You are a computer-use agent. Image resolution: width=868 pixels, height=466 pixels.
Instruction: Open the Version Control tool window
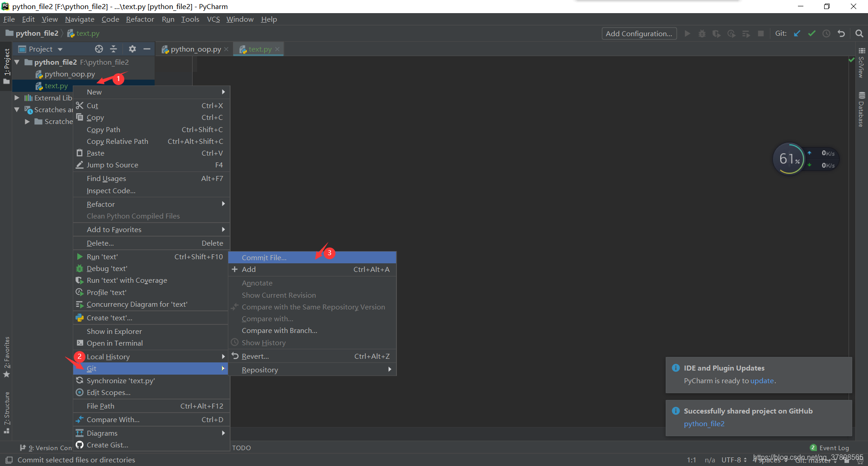(46, 448)
